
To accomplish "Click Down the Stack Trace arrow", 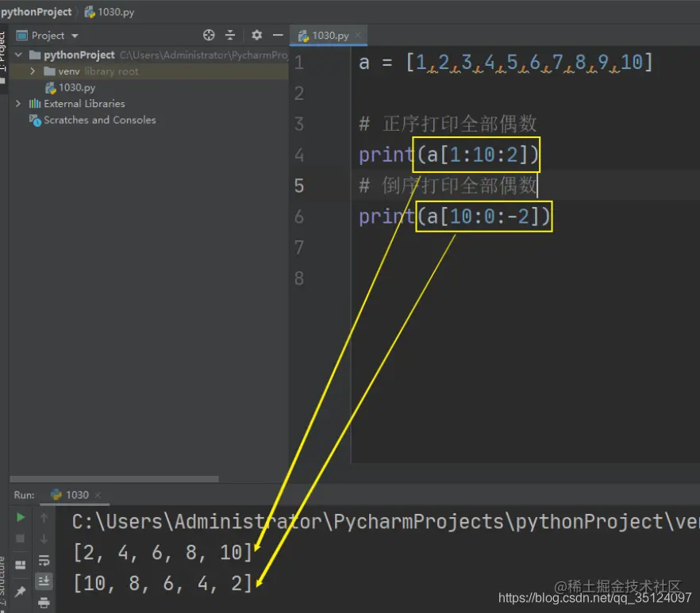I will [44, 539].
